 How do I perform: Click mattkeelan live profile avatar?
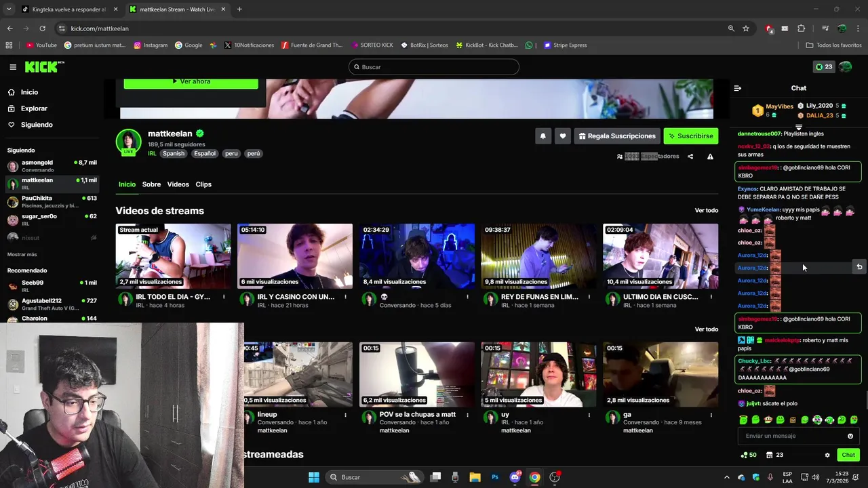point(128,142)
